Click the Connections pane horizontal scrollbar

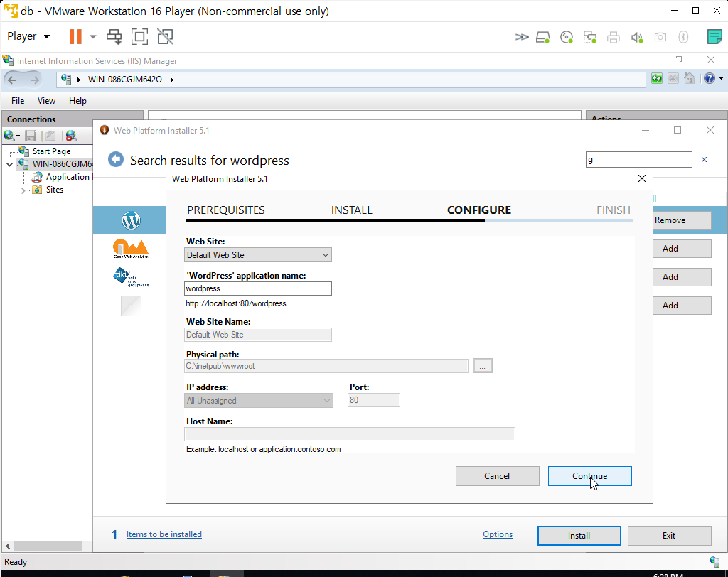(x=48, y=546)
